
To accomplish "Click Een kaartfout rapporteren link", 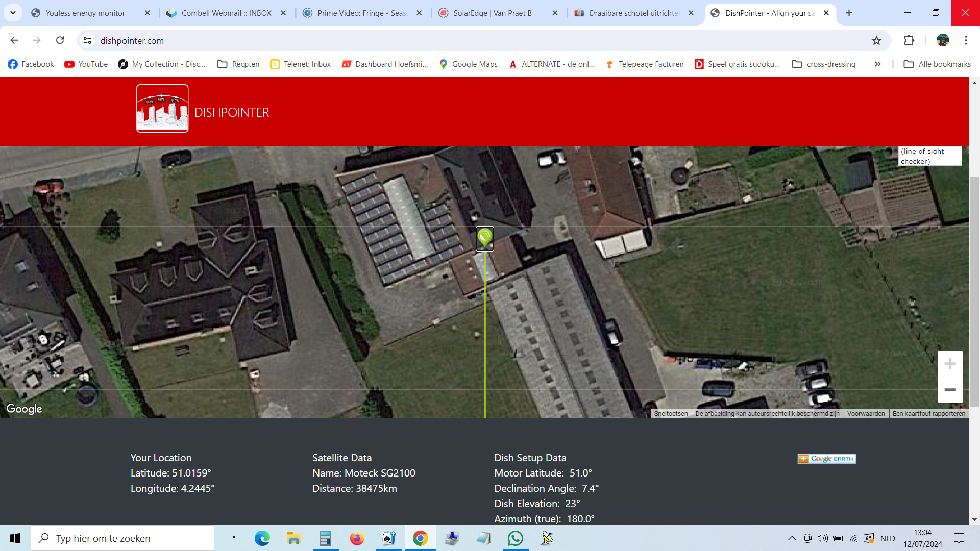I will pyautogui.click(x=929, y=414).
